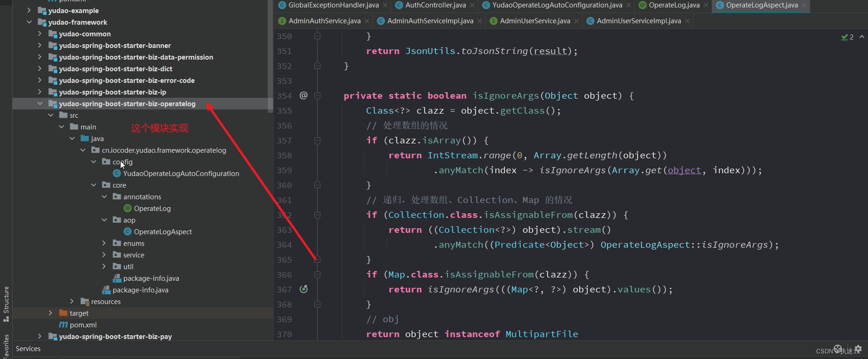This screenshot has height=359, width=868.
Task: Close the AdminUserService.java tab
Action: coord(576,21)
